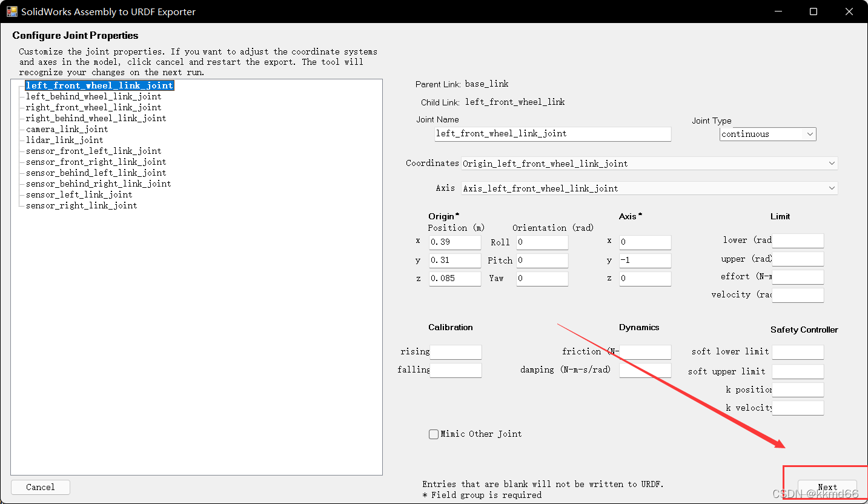Select lidar_link_joint in the tree

[x=64, y=140]
